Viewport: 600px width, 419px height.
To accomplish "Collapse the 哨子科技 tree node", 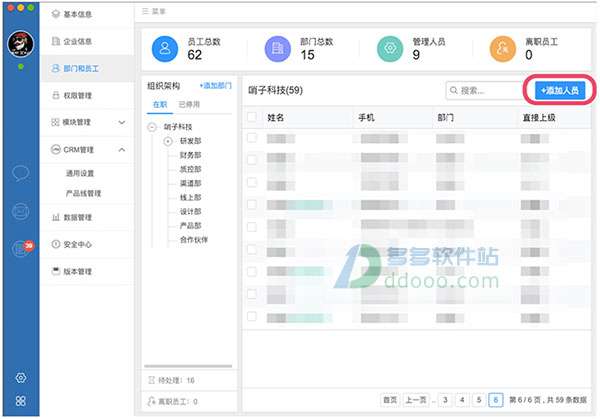I will tap(152, 127).
